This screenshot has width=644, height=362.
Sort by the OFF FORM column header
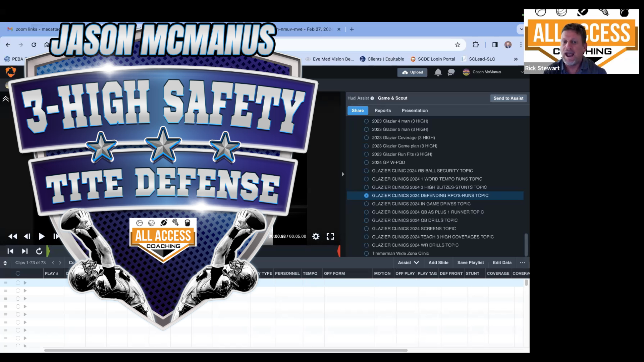tap(334, 274)
